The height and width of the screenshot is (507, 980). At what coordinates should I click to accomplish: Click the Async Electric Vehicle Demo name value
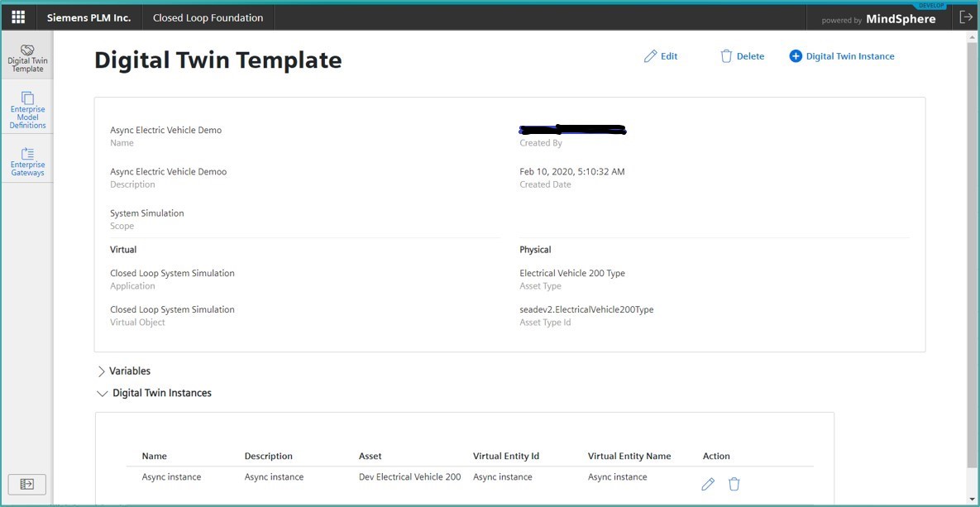point(165,130)
